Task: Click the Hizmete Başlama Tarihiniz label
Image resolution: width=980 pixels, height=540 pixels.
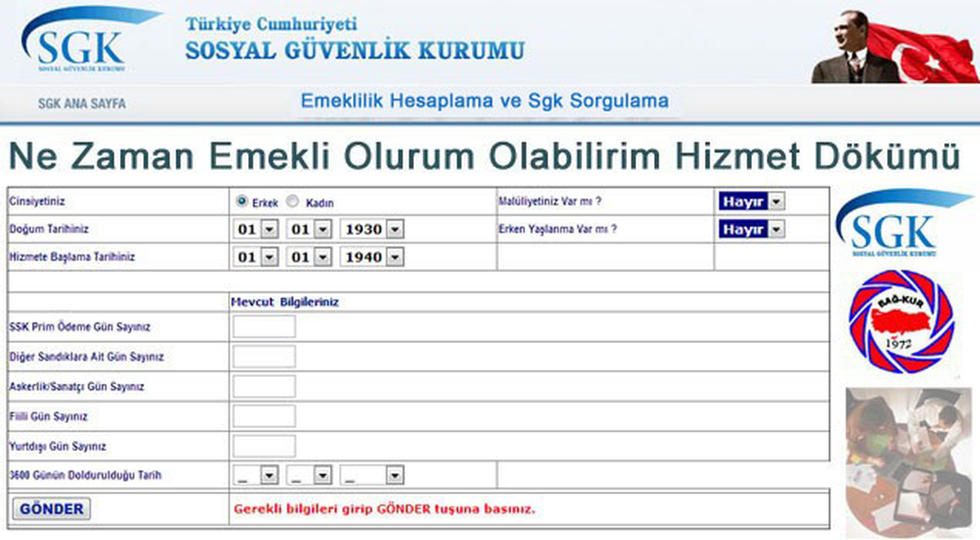Action: [72, 257]
